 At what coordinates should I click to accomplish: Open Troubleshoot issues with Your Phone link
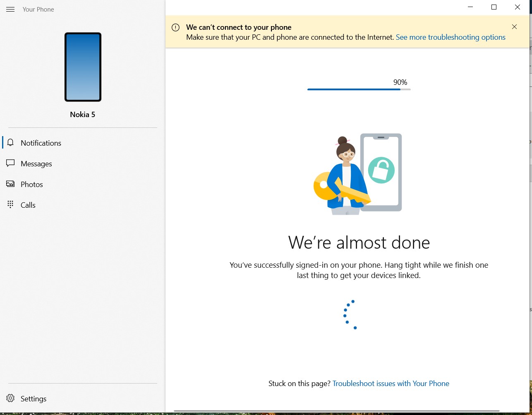391,384
